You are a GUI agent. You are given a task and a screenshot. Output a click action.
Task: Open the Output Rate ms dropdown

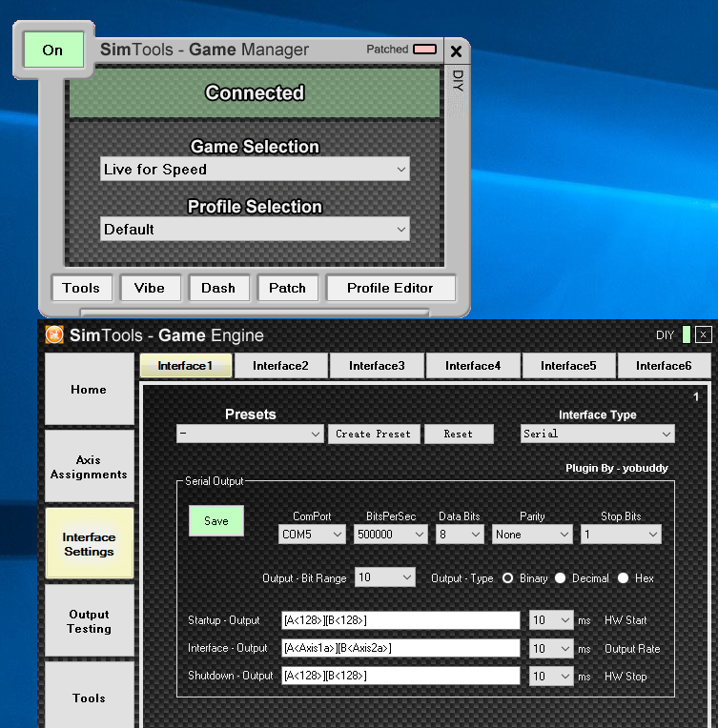click(x=551, y=648)
